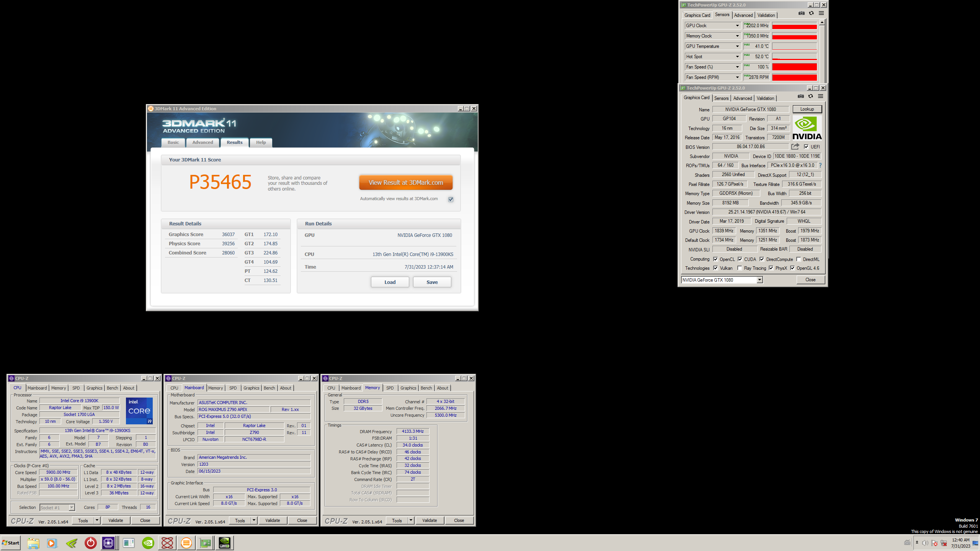Toggle the OpenCL checkbox
Screen dimensions: 980x551
tap(715, 259)
